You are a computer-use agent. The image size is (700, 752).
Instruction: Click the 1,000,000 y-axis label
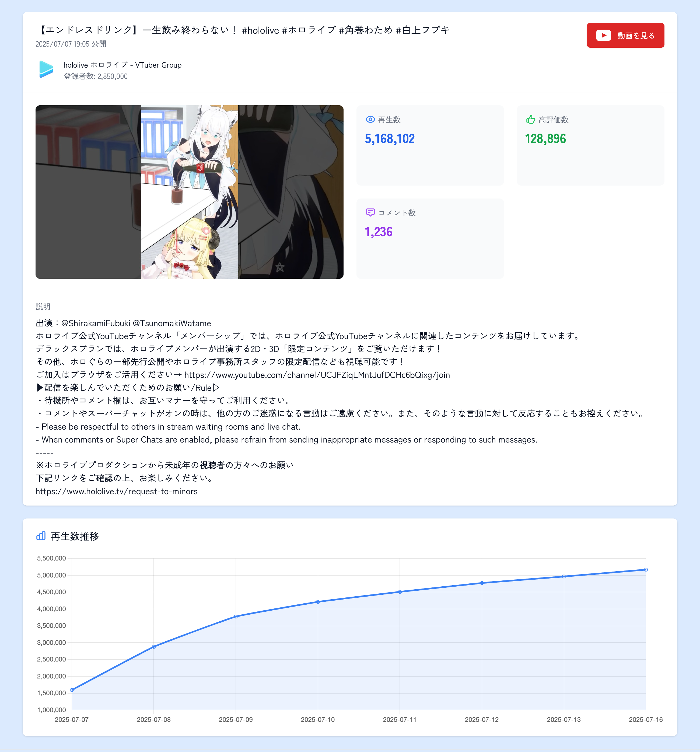coord(51,710)
